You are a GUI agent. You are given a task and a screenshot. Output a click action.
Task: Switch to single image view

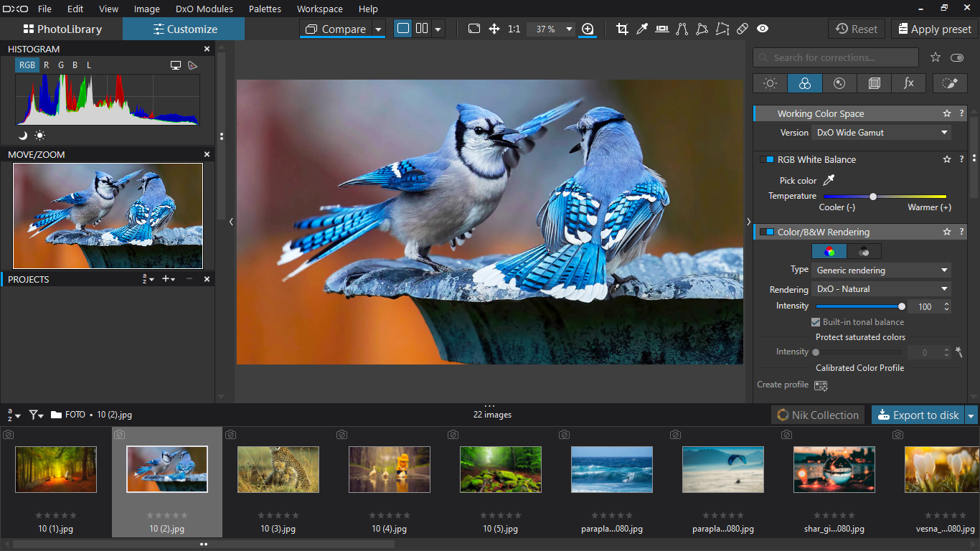pyautogui.click(x=403, y=29)
